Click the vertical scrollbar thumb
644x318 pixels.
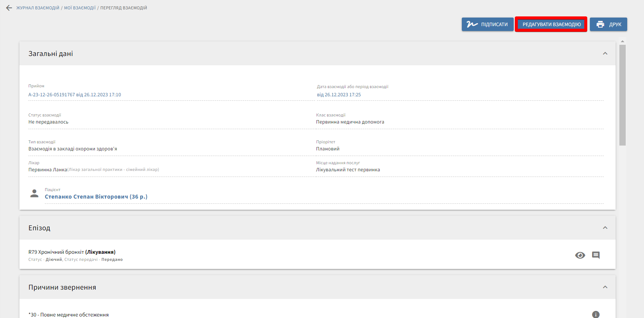622,95
